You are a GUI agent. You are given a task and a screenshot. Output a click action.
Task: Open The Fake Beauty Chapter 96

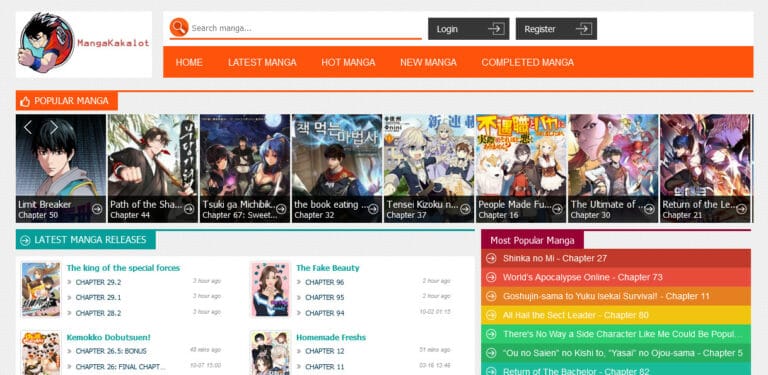click(324, 282)
